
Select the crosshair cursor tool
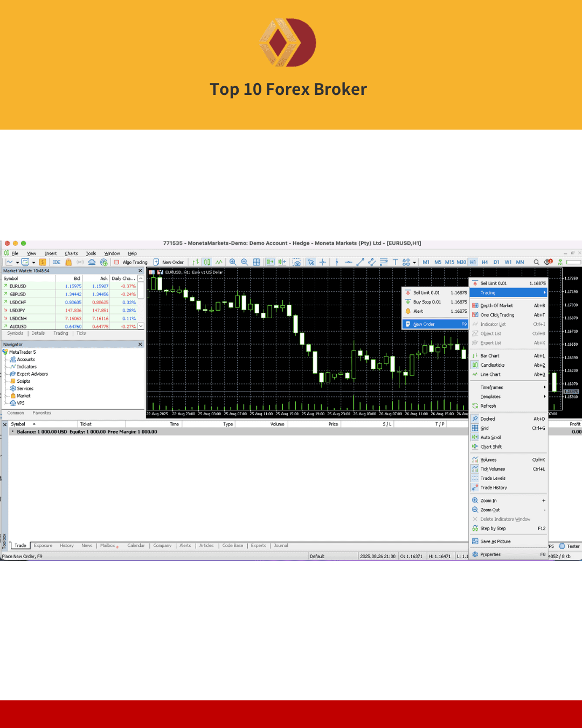coord(323,262)
